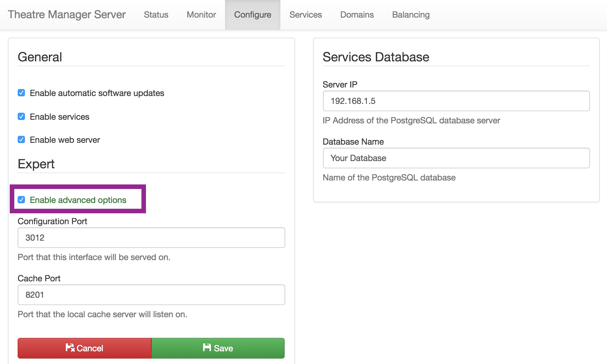This screenshot has width=607, height=364.
Task: Click the Theatre Manager Server title
Action: [x=67, y=15]
